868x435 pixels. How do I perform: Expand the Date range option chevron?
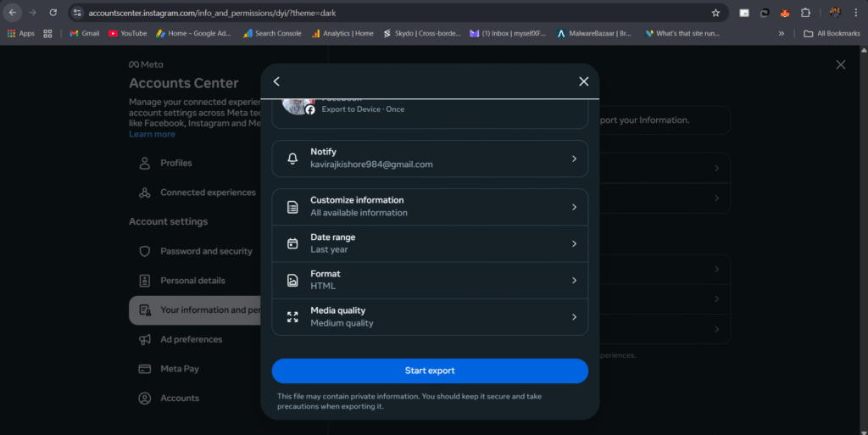(574, 243)
